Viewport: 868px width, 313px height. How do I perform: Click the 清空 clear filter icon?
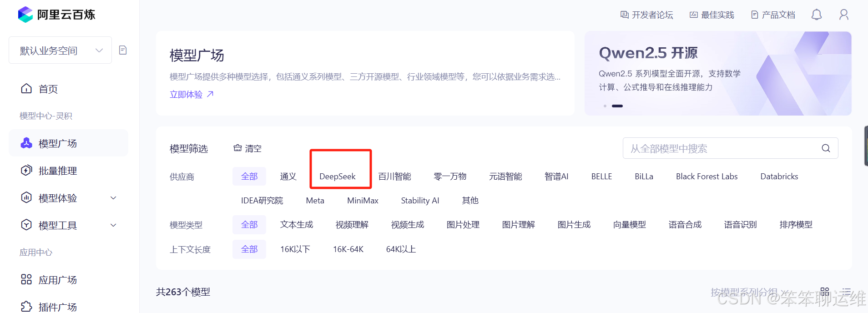[x=237, y=148]
